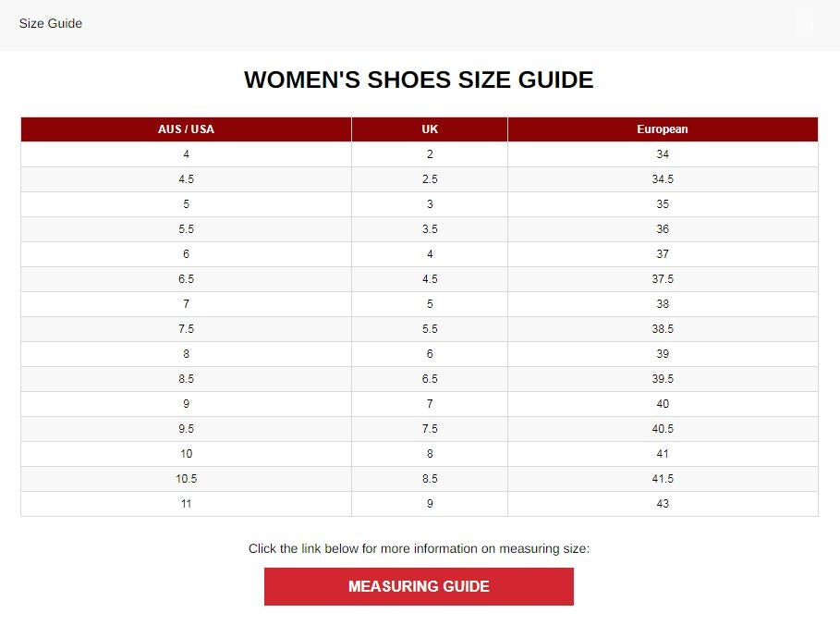Select the UK size 6.5 cell
Viewport: 840px width, 625px height.
click(x=429, y=378)
